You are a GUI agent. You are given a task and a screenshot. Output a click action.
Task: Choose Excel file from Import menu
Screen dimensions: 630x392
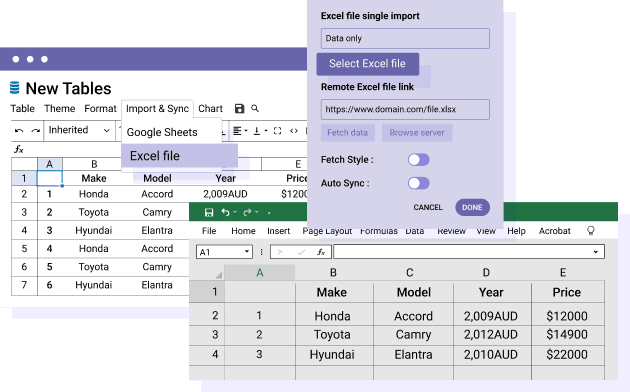[x=179, y=156]
